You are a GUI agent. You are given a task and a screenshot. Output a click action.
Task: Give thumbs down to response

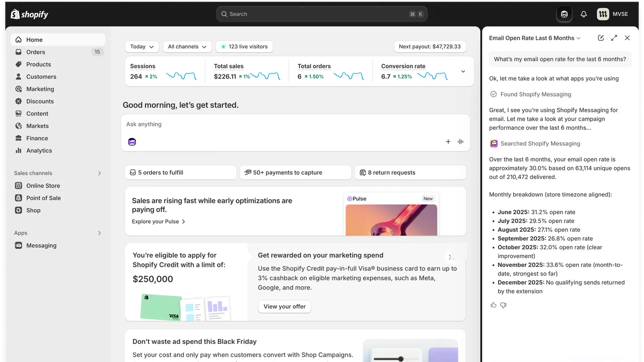point(503,305)
